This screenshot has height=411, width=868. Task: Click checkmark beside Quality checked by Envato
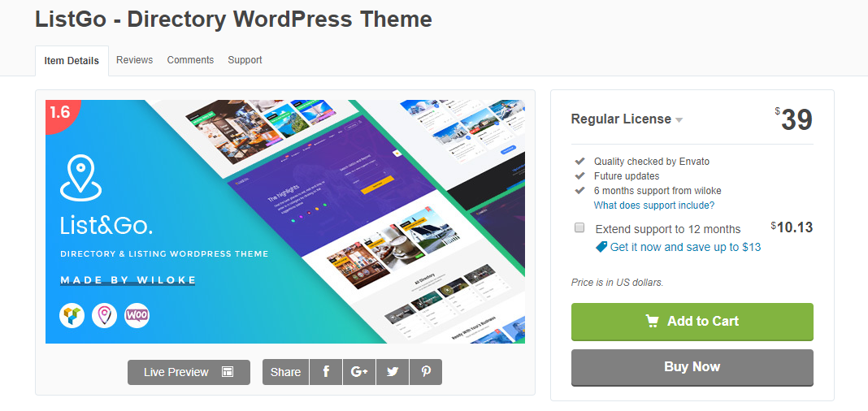[x=579, y=161]
